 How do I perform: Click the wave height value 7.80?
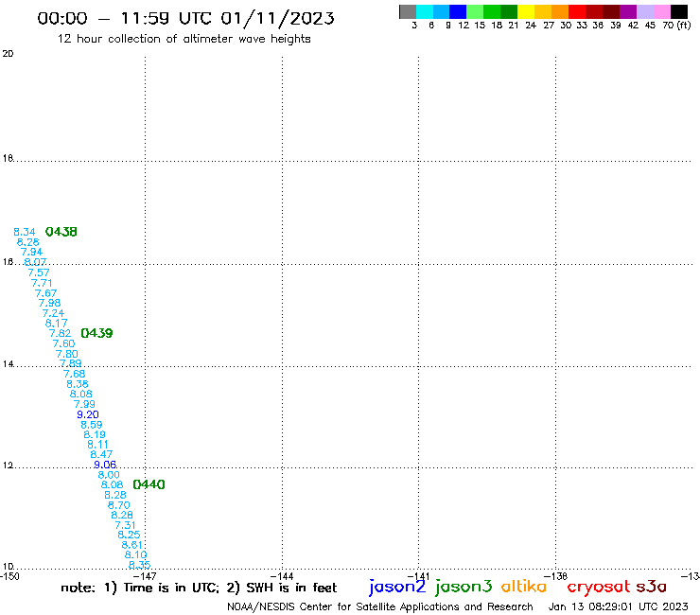click(x=66, y=354)
